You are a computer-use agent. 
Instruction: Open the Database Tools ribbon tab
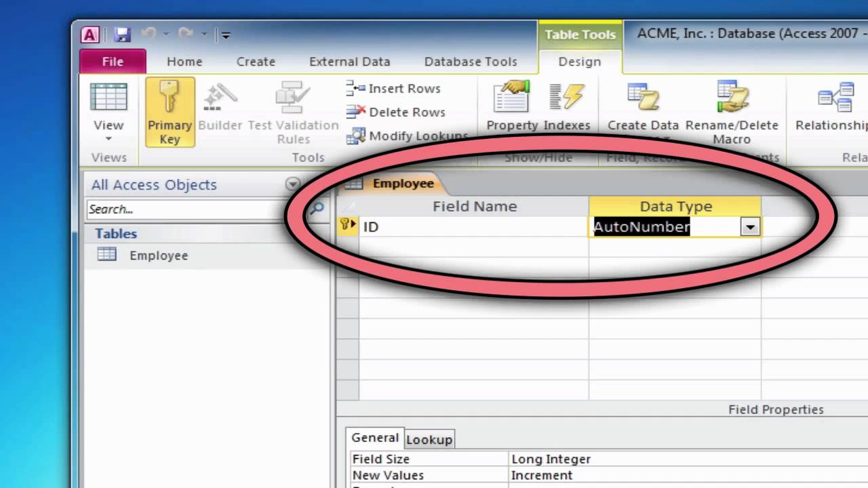coord(471,61)
